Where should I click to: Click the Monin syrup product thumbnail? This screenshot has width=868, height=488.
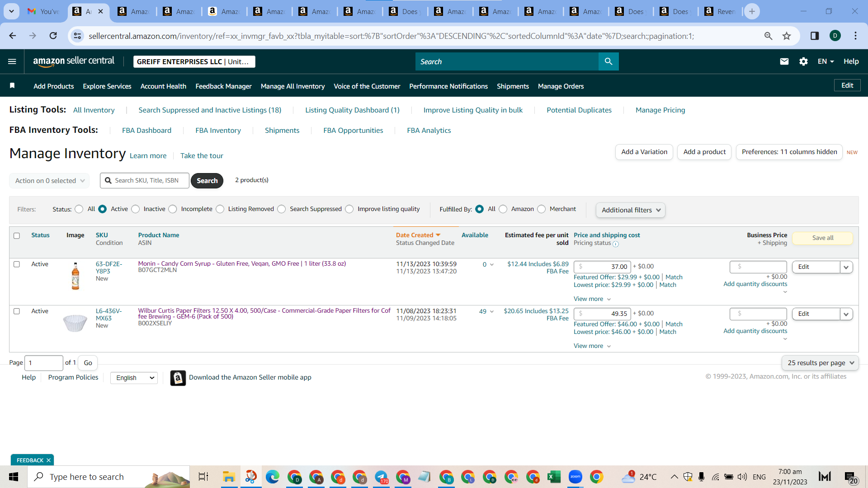point(75,276)
